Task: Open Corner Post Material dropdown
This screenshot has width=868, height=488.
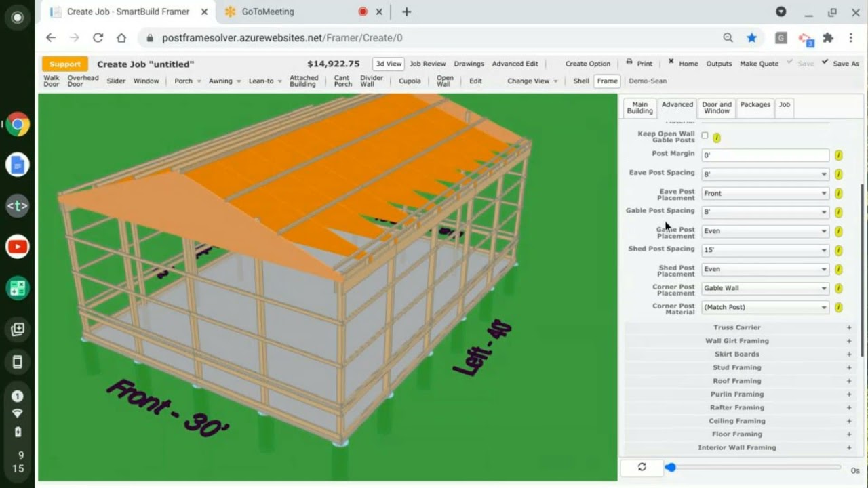Action: pyautogui.click(x=765, y=307)
